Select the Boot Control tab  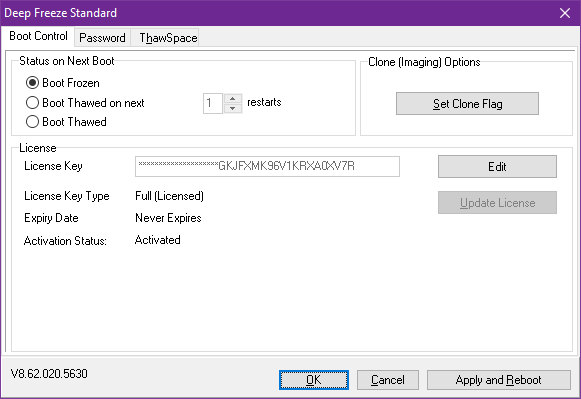coord(38,36)
